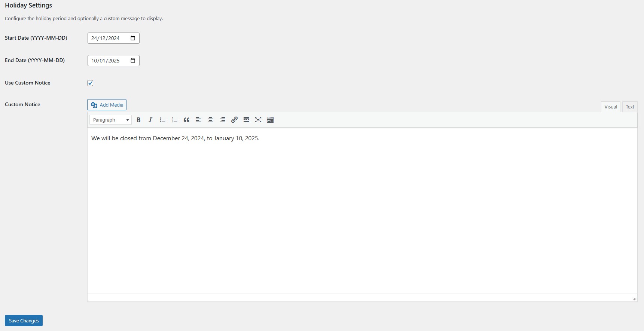Align text left
The width and height of the screenshot is (644, 331).
[198, 120]
